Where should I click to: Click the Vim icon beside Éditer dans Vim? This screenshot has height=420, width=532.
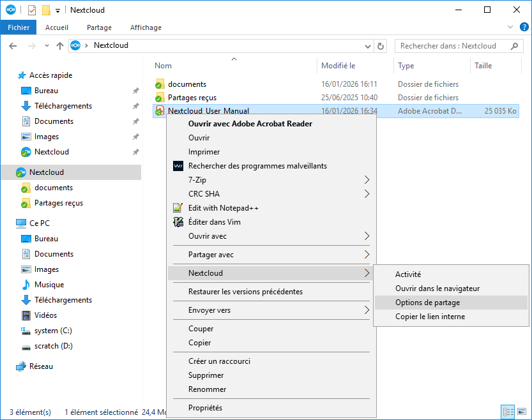click(x=178, y=222)
